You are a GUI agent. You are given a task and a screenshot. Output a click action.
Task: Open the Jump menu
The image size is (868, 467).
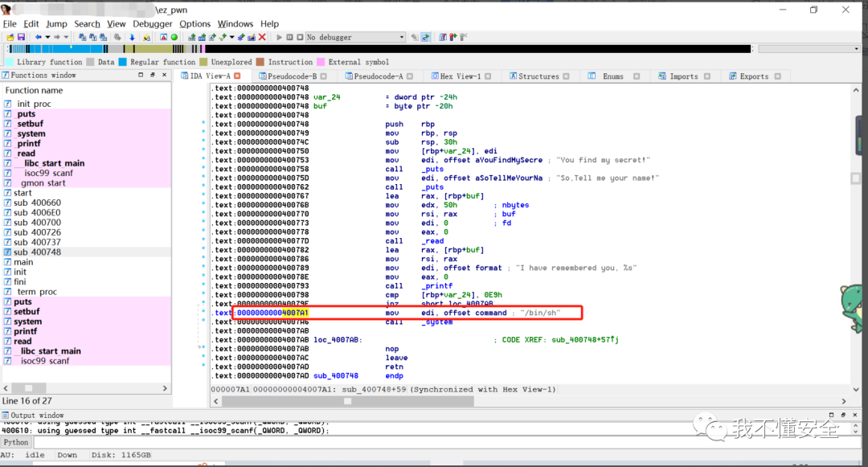tap(56, 24)
